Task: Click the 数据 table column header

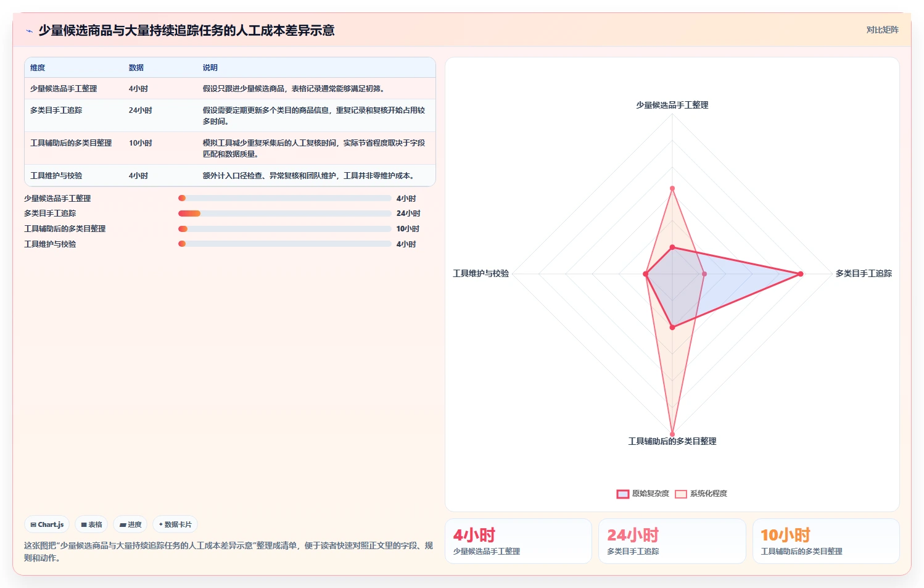Action: (136, 68)
